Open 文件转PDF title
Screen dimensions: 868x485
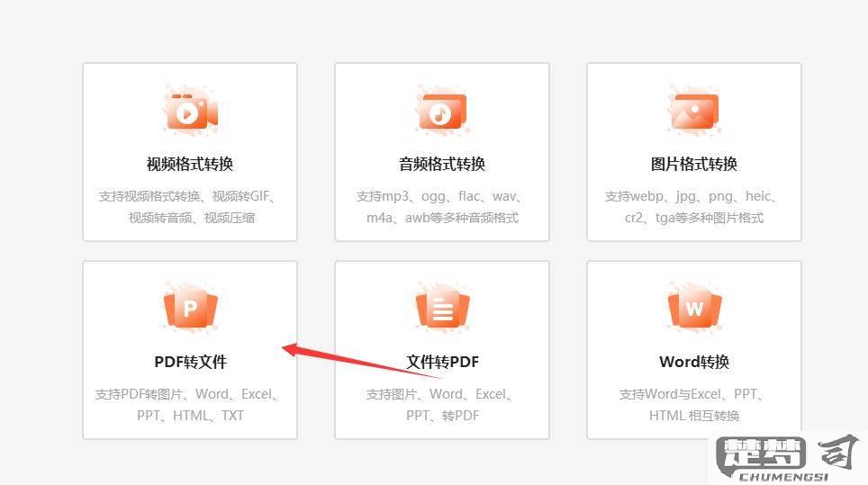click(x=442, y=362)
